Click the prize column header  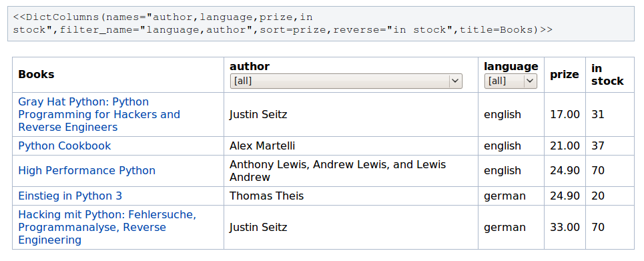(x=565, y=74)
